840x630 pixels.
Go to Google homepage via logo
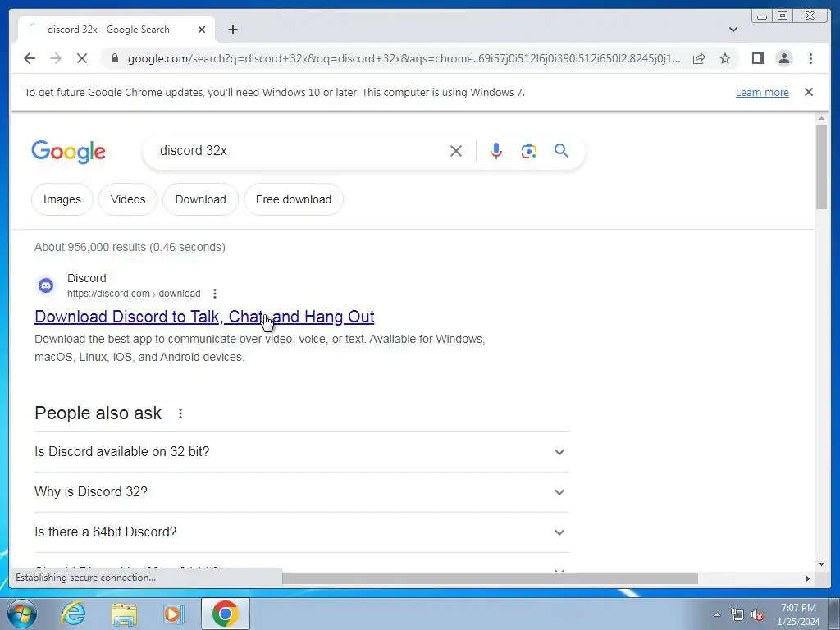coord(69,152)
